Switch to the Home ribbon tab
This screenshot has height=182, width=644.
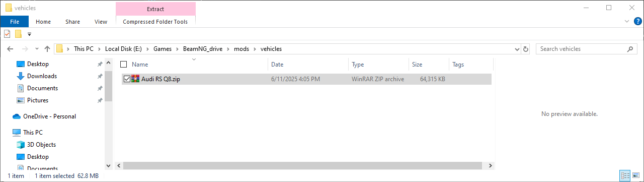click(x=43, y=22)
